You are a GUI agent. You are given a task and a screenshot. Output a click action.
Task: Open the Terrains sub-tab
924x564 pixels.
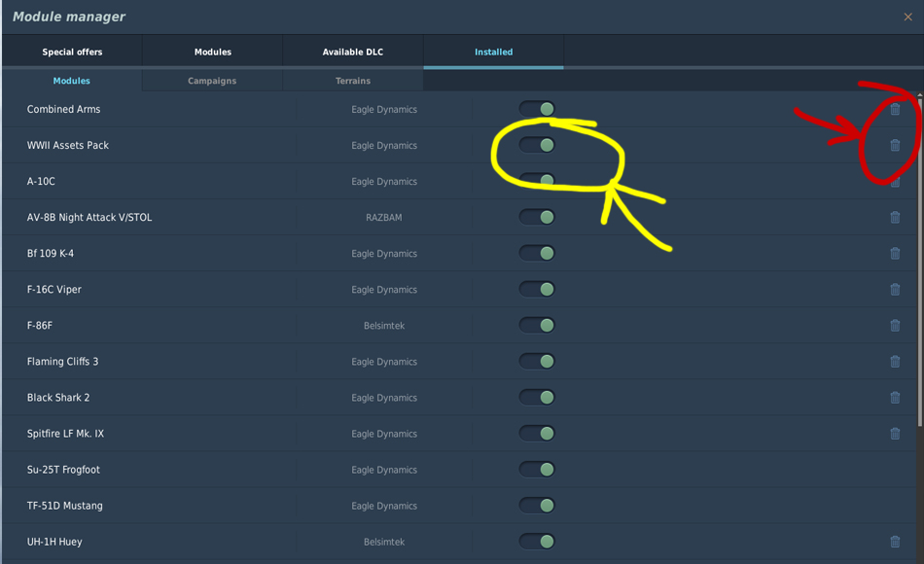(x=353, y=81)
